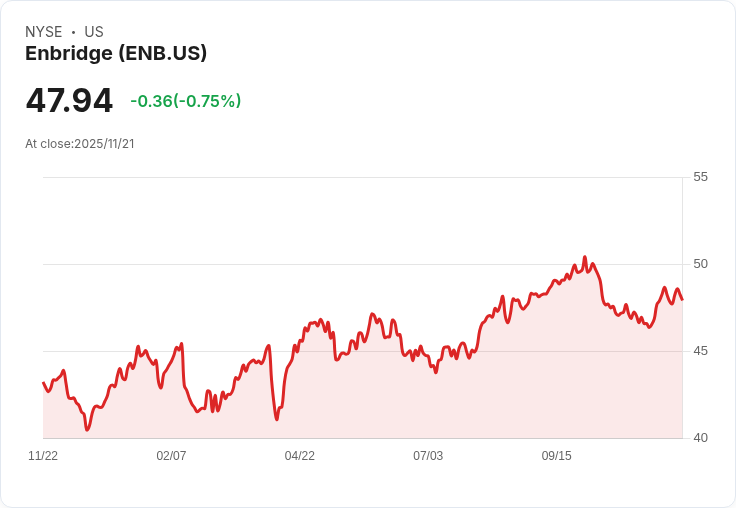Select the 02/07 date label on x-axis
Viewport: 736px width, 508px height.
171,455
